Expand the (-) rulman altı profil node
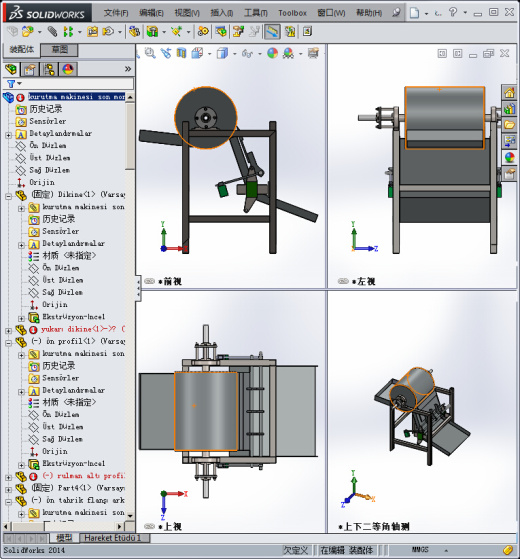 click(x=9, y=477)
